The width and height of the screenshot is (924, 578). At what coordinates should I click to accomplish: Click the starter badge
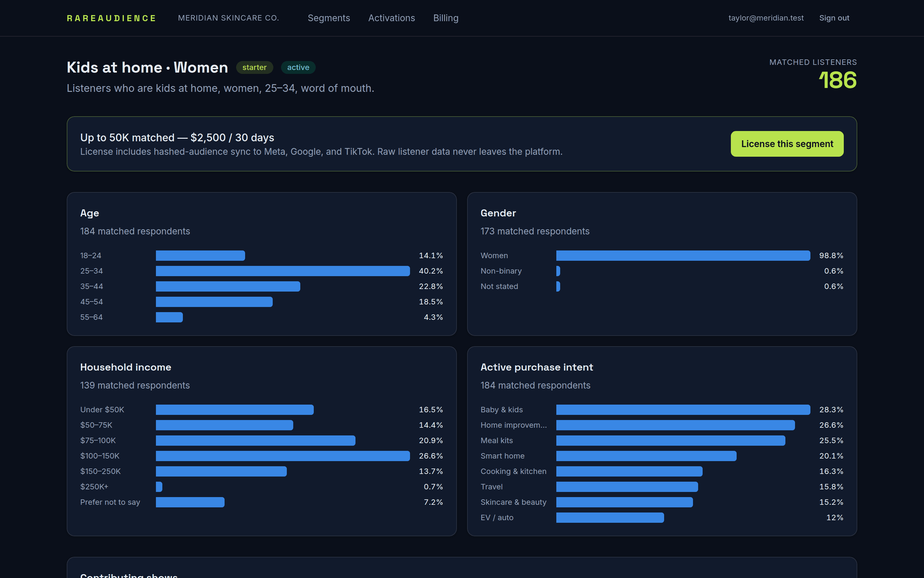click(254, 67)
